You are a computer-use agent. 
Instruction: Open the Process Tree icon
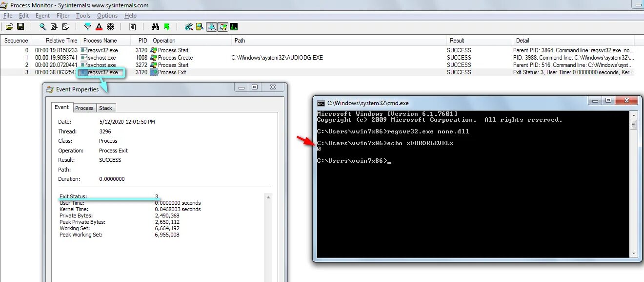132,27
